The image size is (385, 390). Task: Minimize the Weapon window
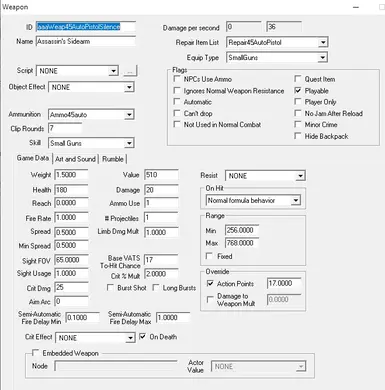point(356,7)
